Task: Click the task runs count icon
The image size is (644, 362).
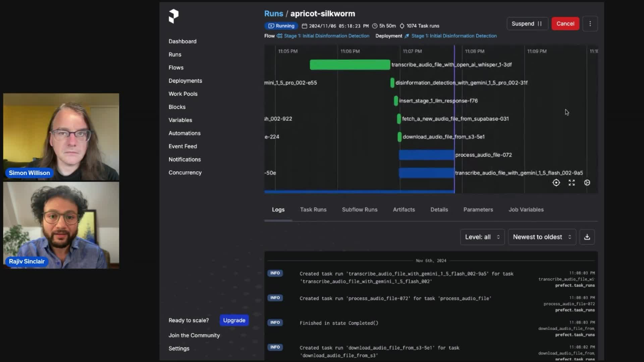Action: pyautogui.click(x=402, y=26)
